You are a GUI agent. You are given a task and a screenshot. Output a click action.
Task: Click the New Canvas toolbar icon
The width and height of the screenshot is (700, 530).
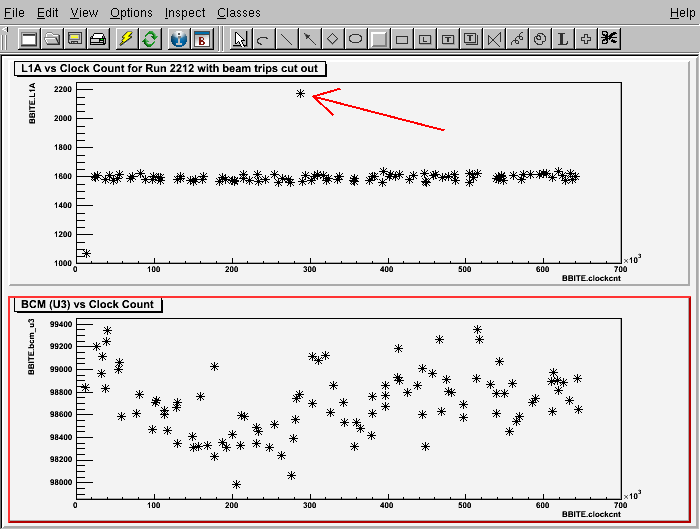[29, 39]
